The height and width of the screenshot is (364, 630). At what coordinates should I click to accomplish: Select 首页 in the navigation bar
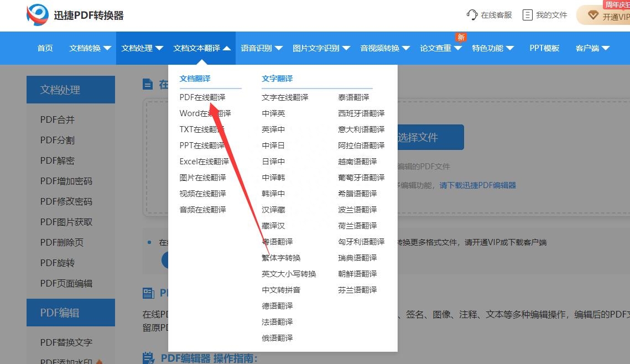[45, 48]
